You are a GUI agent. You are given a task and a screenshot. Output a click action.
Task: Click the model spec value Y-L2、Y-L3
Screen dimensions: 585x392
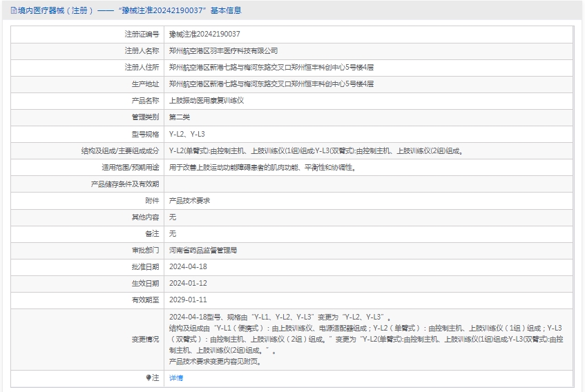(187, 134)
